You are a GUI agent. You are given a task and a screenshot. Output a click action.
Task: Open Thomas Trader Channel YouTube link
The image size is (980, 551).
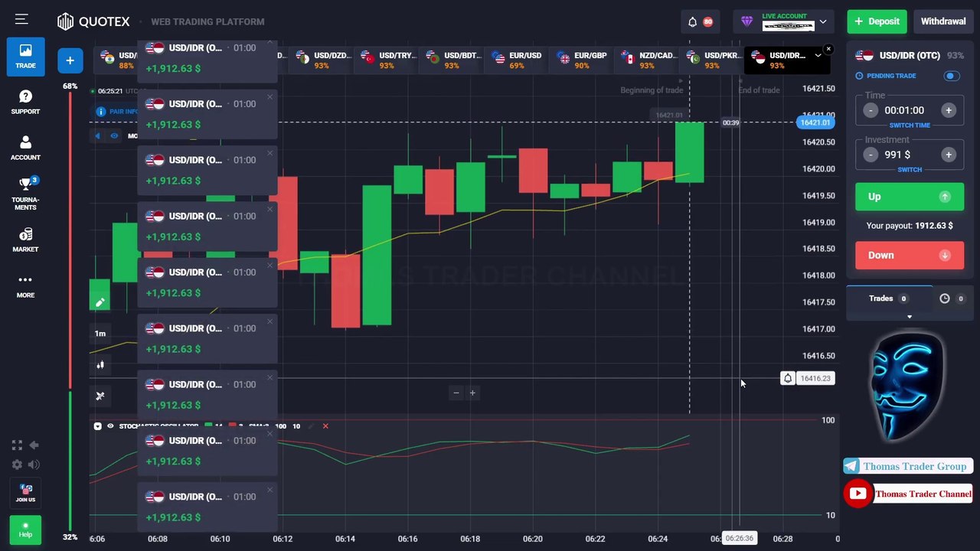coord(908,494)
